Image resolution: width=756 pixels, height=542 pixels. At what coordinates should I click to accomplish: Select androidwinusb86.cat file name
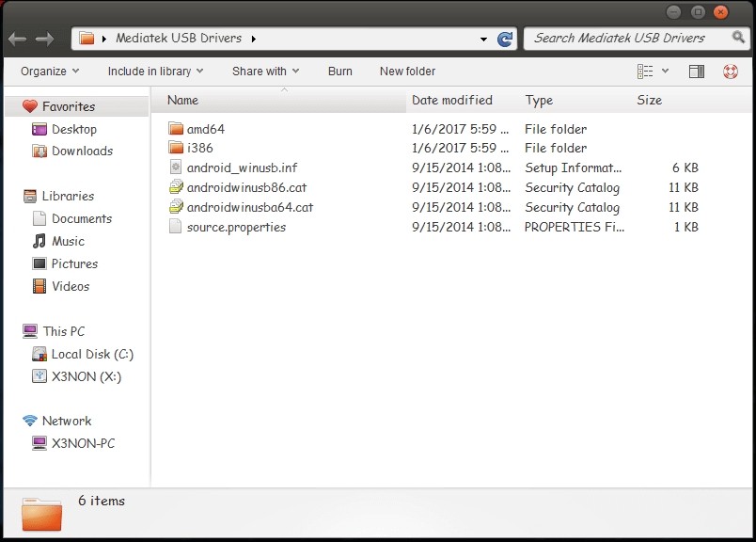[247, 187]
